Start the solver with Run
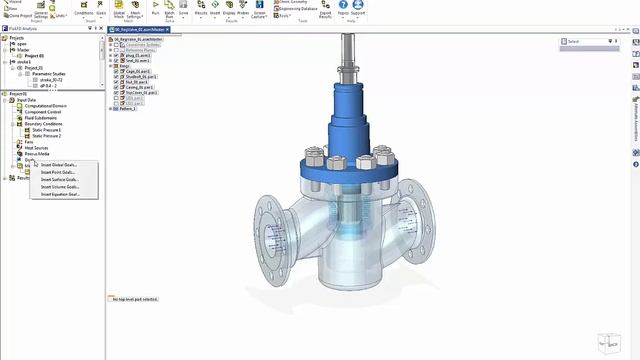Image resolution: width=640 pixels, height=360 pixels. (x=156, y=8)
